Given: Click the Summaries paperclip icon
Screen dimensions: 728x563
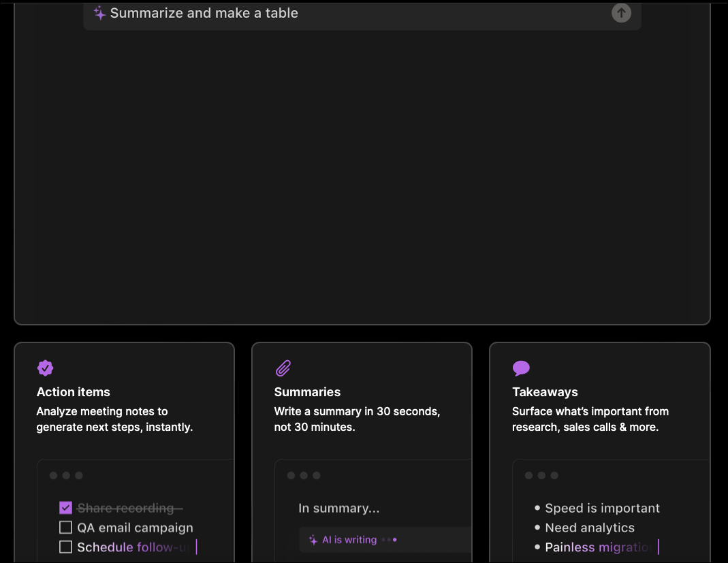Looking at the screenshot, I should pyautogui.click(x=283, y=368).
